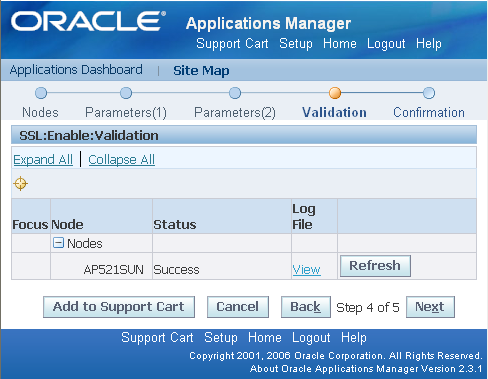Click the SSL:Enable:Validation heading

(x=89, y=135)
